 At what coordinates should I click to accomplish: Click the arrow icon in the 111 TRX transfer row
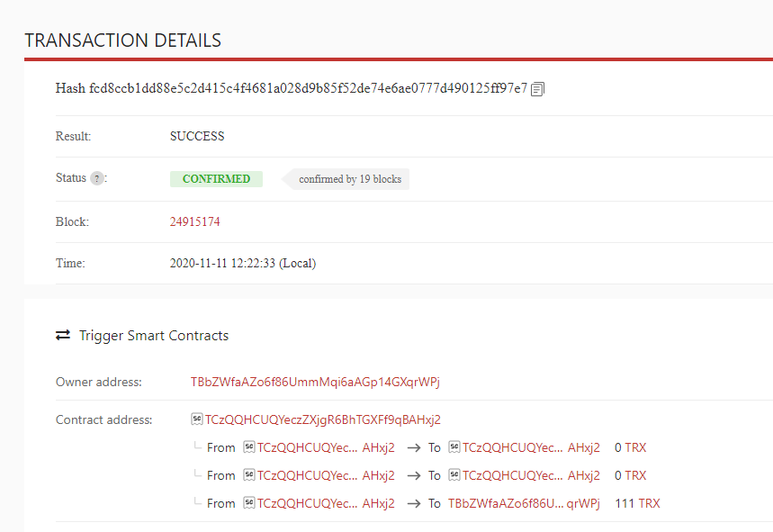coord(414,504)
